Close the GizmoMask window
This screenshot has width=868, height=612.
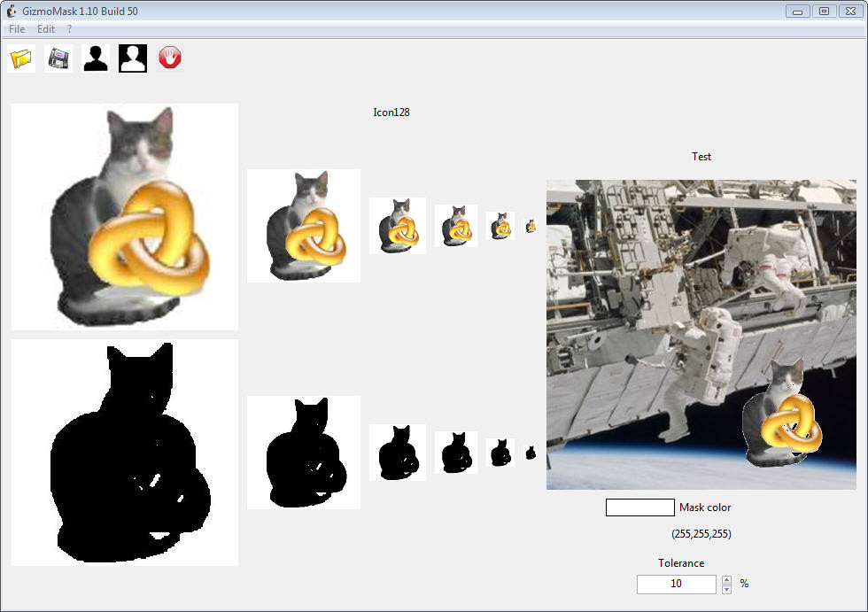coord(851,11)
